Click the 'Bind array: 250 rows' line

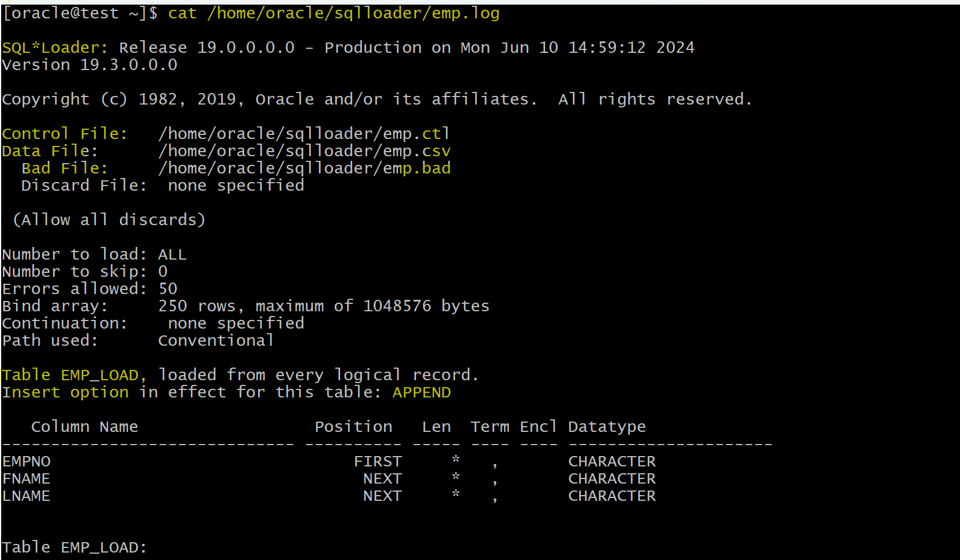pos(246,306)
